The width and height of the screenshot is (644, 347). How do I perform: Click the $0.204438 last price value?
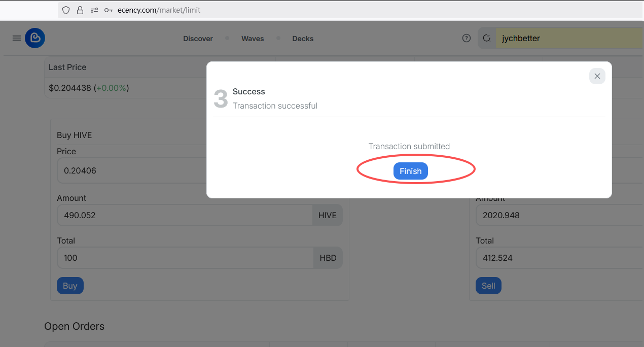pos(70,88)
